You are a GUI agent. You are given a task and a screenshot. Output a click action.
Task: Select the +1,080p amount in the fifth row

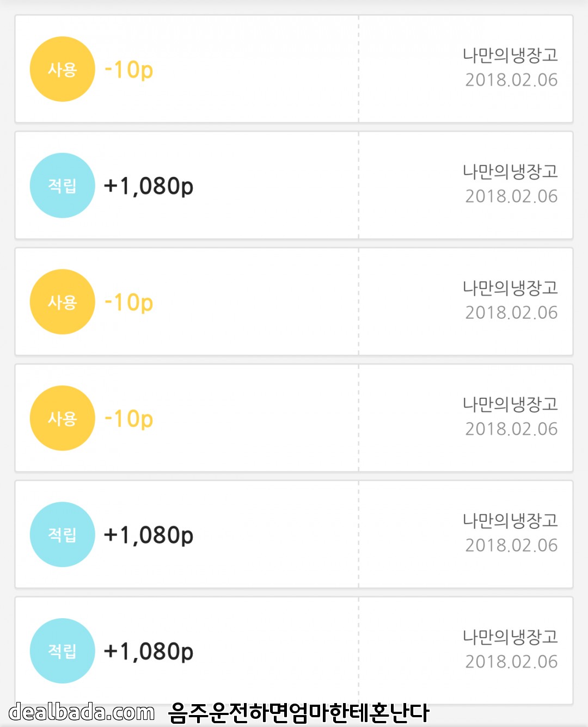coord(149,535)
